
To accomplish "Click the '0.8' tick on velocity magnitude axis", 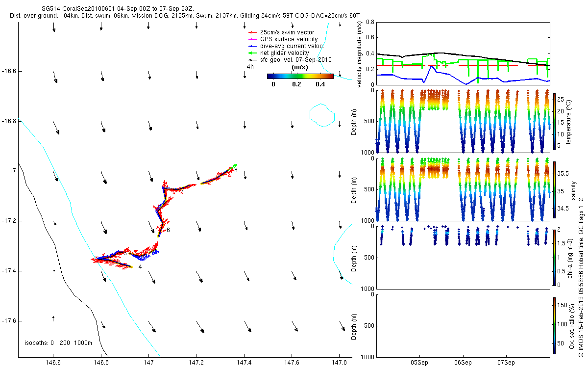I will point(370,23).
